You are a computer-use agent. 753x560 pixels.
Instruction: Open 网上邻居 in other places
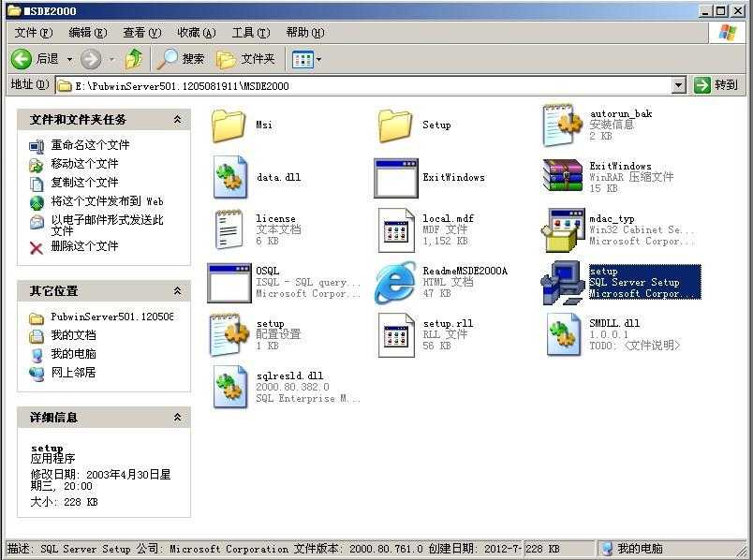73,373
